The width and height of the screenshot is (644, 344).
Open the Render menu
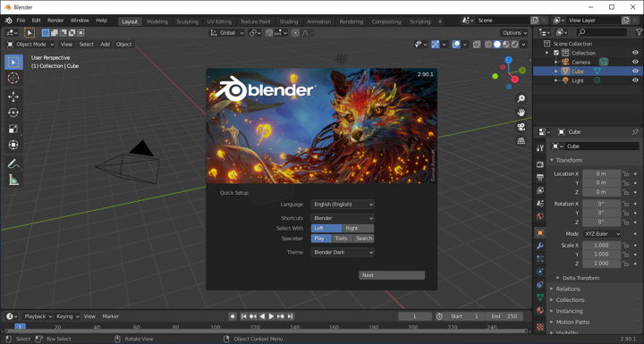tap(55, 21)
